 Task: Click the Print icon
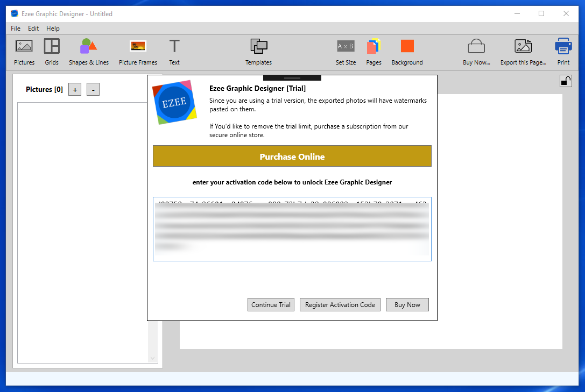coord(563,46)
